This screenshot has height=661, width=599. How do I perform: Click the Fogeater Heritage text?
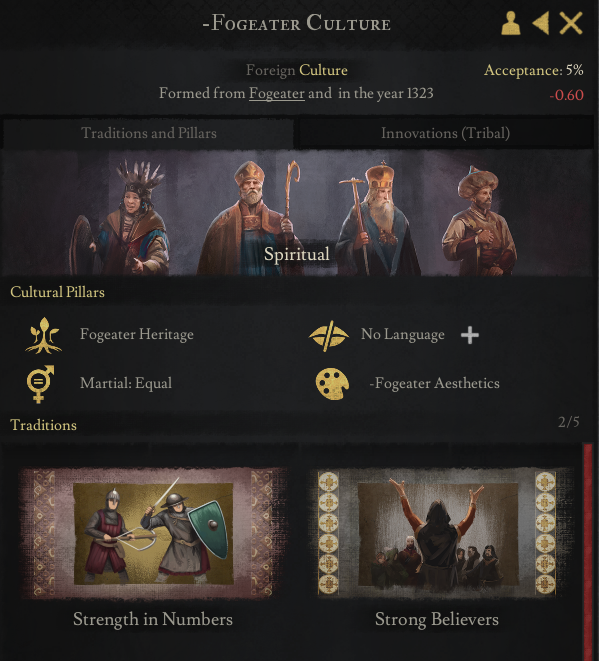pos(137,335)
